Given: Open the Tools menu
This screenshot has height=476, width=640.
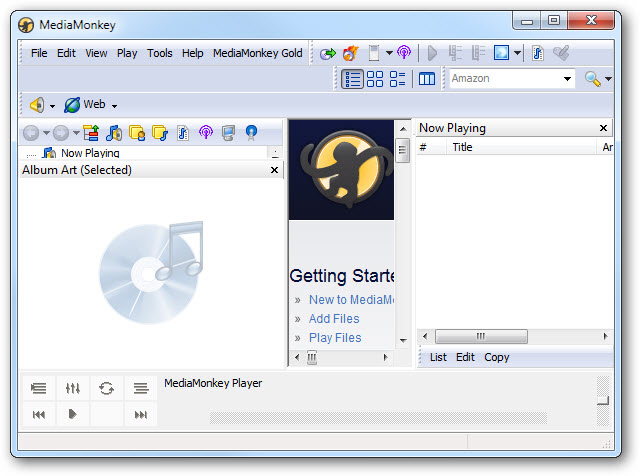Looking at the screenshot, I should (160, 53).
